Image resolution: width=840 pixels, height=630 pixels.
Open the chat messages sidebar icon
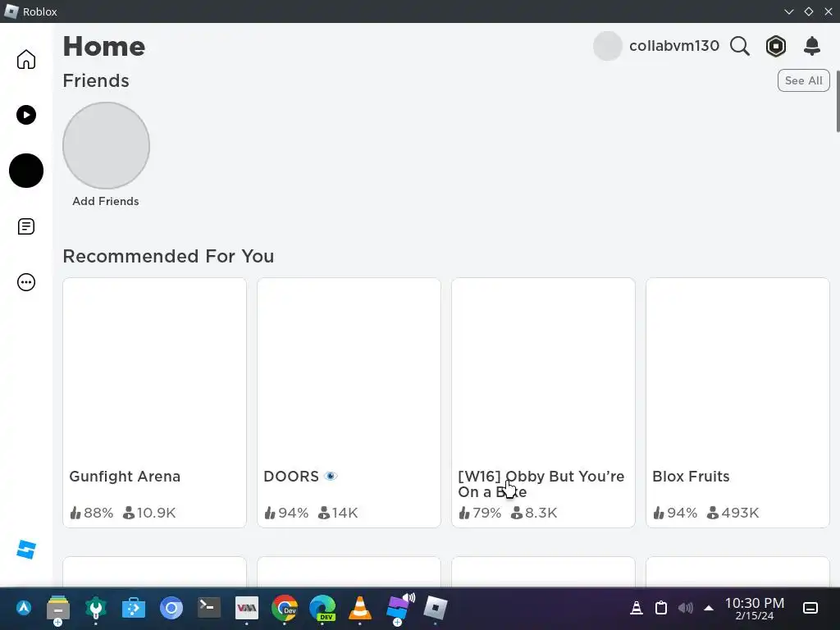coord(25,226)
